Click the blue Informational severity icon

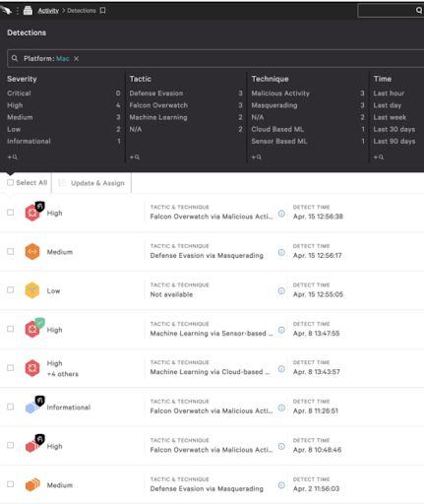tap(31, 408)
